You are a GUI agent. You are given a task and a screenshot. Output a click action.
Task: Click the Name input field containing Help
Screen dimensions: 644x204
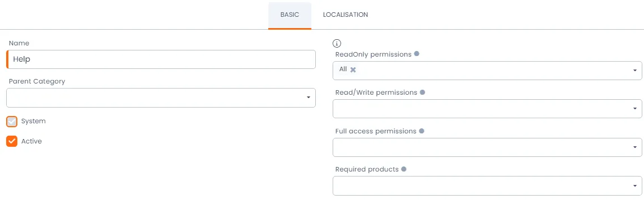(x=161, y=59)
